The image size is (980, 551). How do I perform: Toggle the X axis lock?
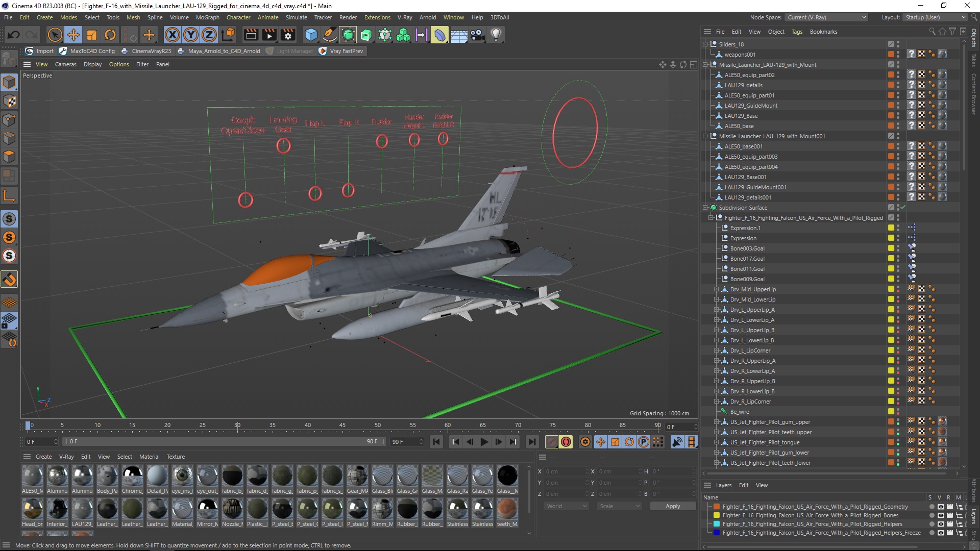(173, 35)
